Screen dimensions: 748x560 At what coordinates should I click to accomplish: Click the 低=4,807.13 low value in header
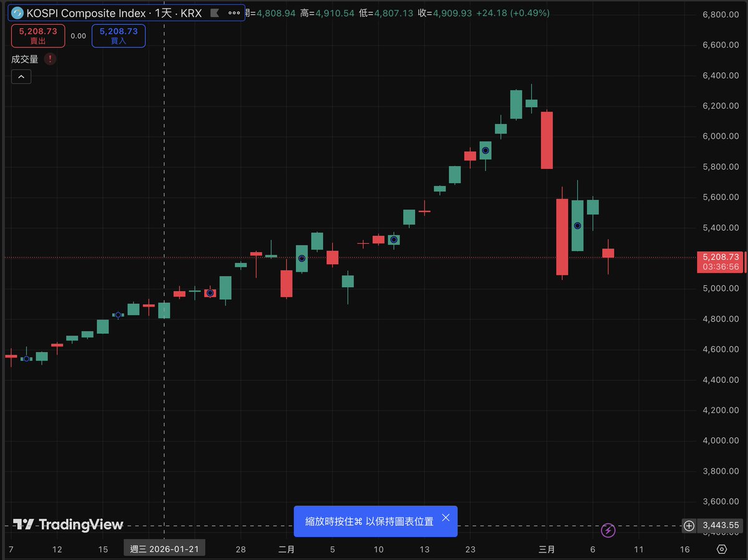pos(386,13)
